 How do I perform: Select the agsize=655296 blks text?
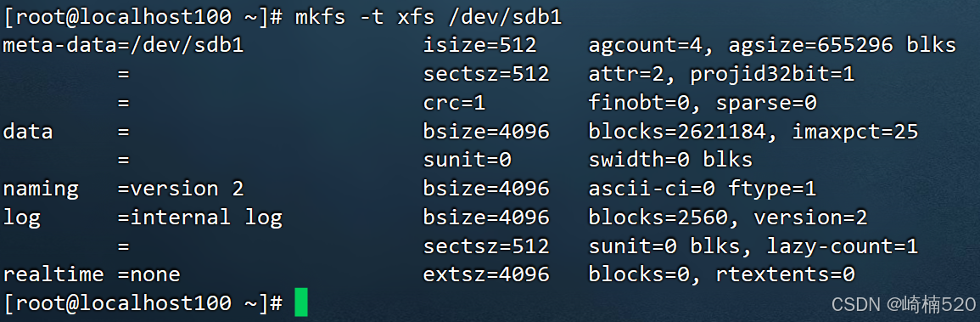tap(843, 46)
